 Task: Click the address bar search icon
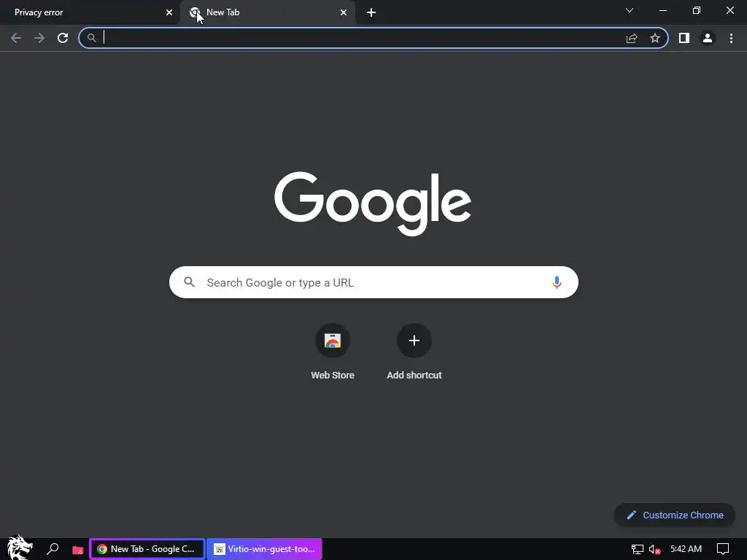[91, 38]
